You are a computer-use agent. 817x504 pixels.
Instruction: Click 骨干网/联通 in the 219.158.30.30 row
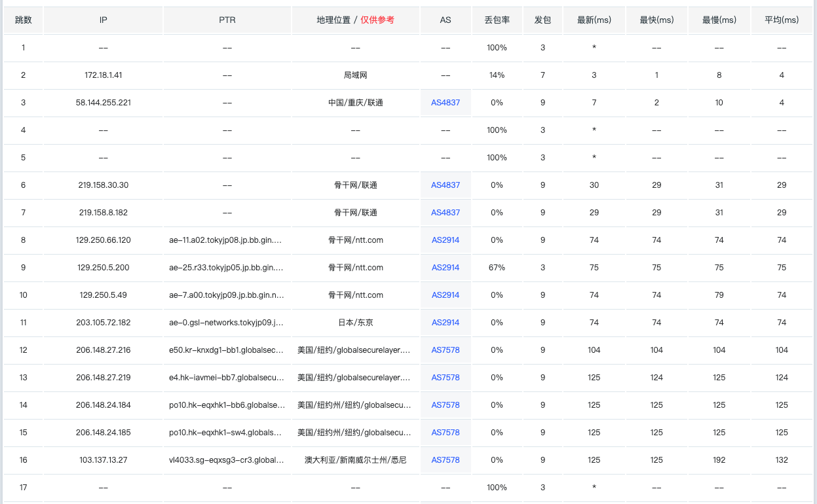[355, 185]
